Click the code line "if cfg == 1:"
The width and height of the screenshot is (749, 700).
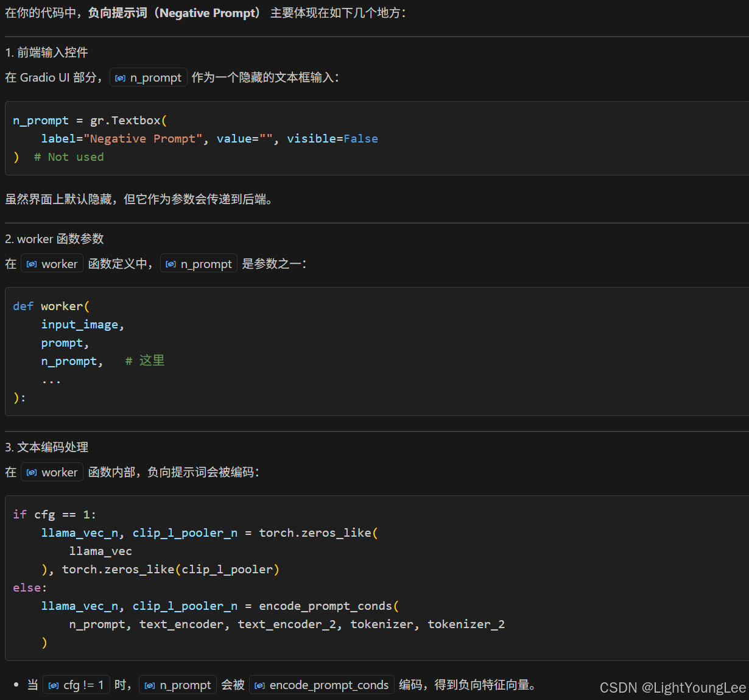(x=54, y=515)
